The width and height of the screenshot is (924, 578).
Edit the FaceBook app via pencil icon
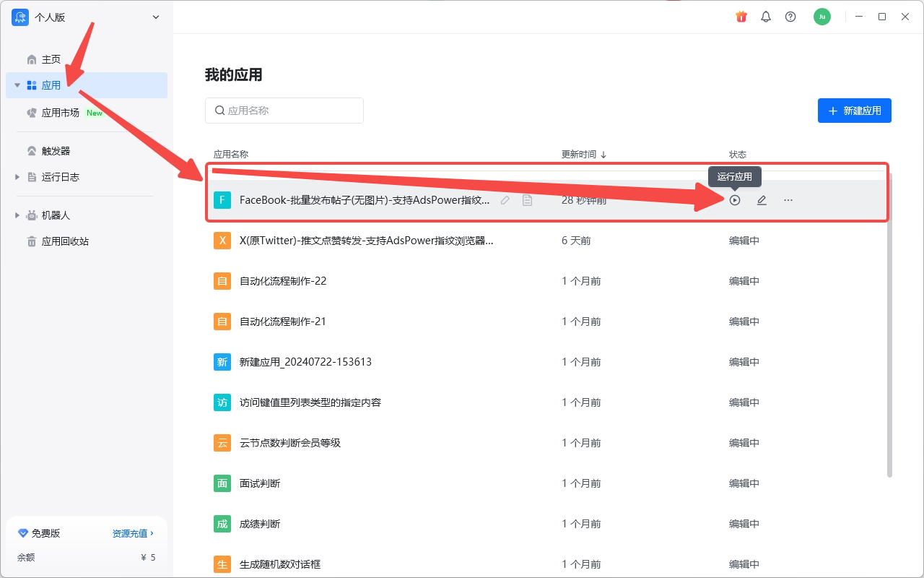pos(762,200)
